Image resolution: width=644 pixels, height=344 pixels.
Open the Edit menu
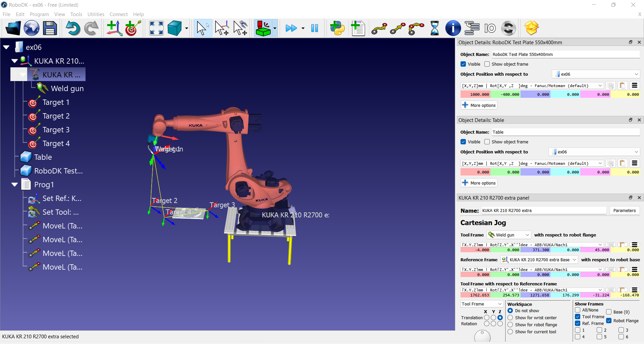pos(20,14)
